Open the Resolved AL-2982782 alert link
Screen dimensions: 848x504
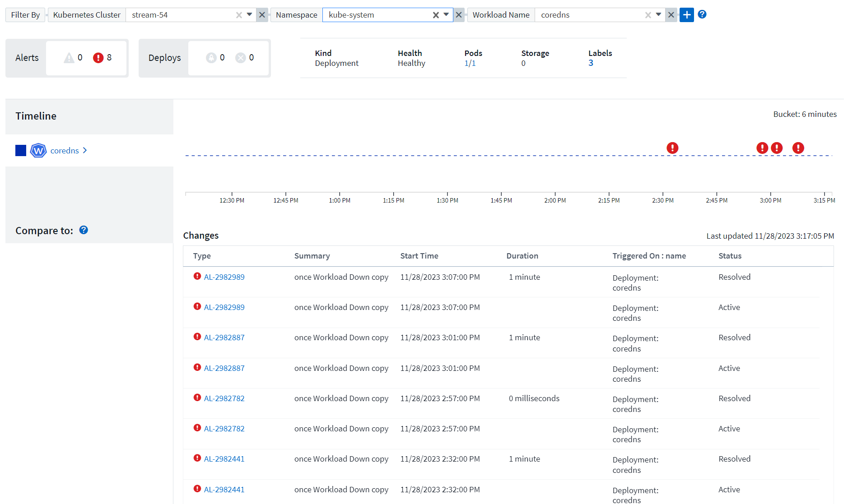[x=224, y=398]
